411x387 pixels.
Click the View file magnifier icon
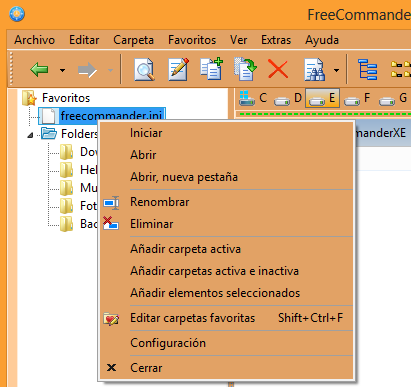(145, 70)
